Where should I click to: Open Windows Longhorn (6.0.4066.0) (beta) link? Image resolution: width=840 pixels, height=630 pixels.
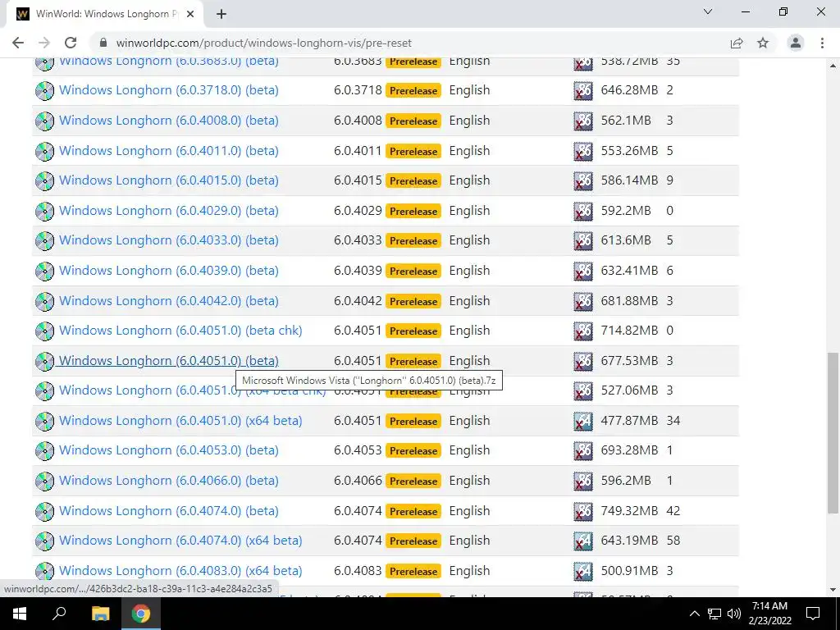pos(169,481)
